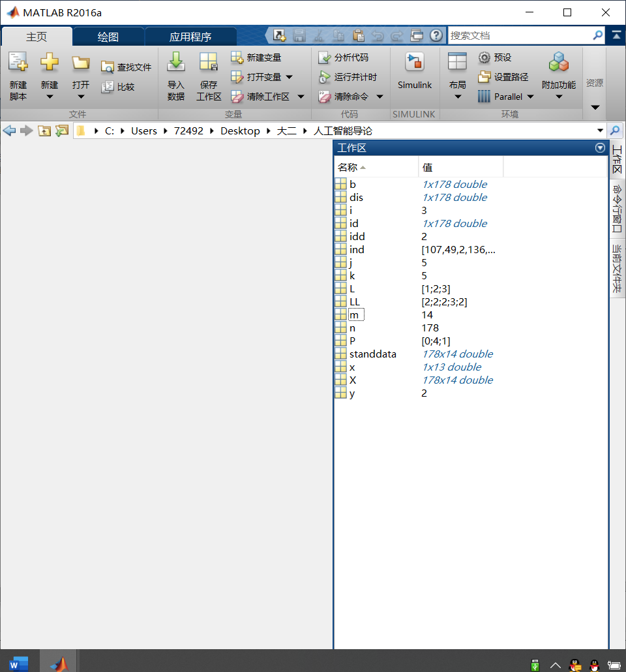Click Compare (比较) in the file group

tap(118, 87)
